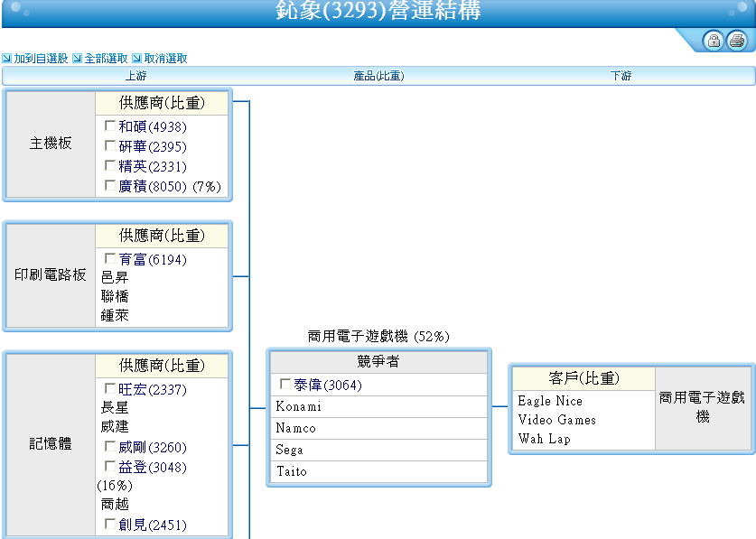Click the 鍾萊 supplier text
The image size is (756, 539).
[x=115, y=315]
